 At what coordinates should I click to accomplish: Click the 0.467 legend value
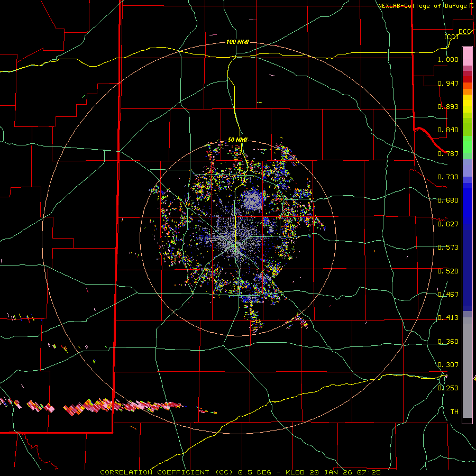(448, 295)
